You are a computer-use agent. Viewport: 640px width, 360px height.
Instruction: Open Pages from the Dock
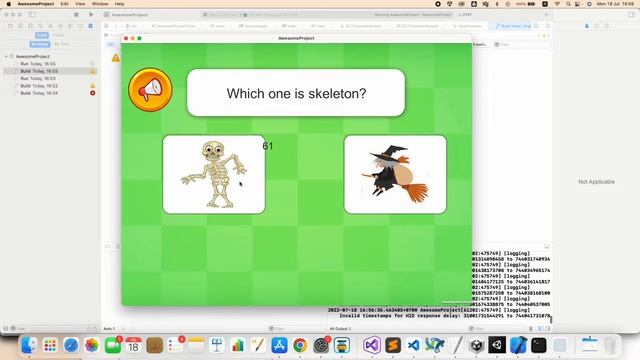tap(258, 345)
